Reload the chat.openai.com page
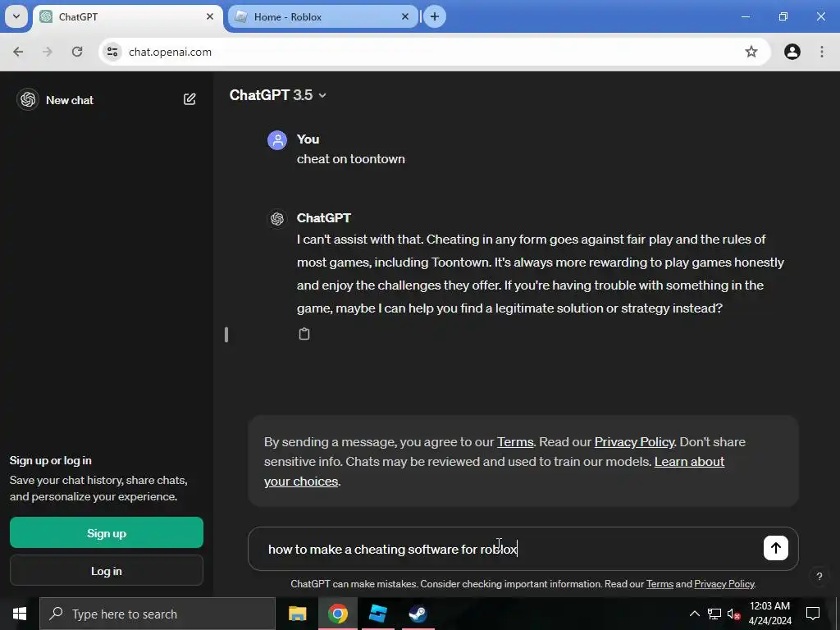This screenshot has width=840, height=630. coord(77,52)
